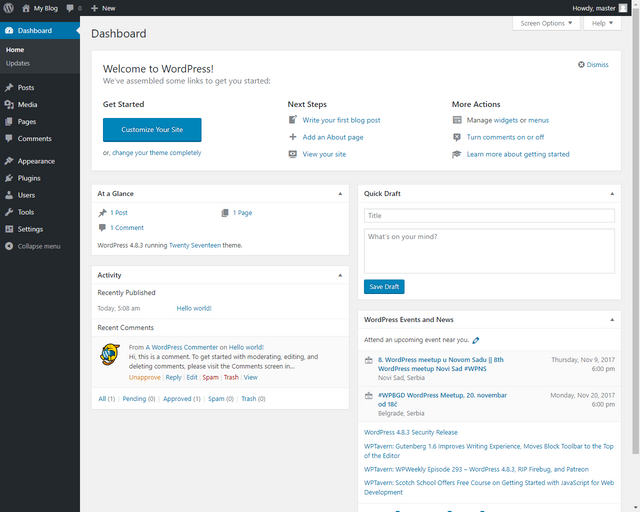Screen dimensions: 640x512
Task: Click What's on your mind textarea
Action: click(489, 251)
